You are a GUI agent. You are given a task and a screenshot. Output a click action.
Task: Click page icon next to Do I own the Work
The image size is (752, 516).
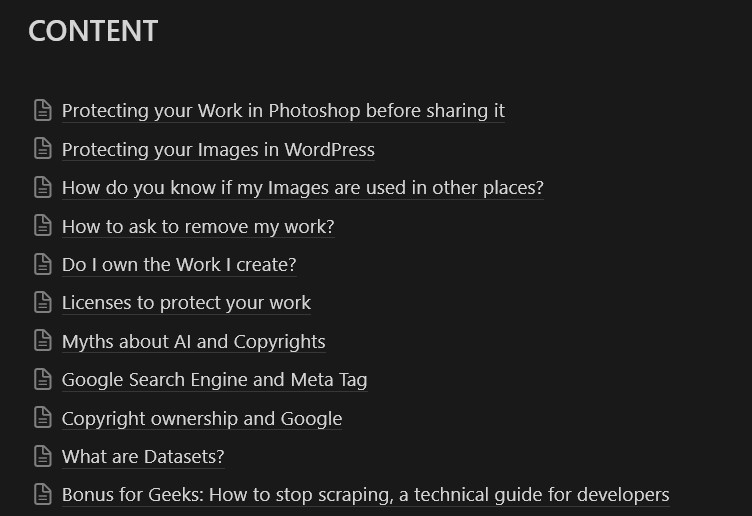tap(42, 264)
